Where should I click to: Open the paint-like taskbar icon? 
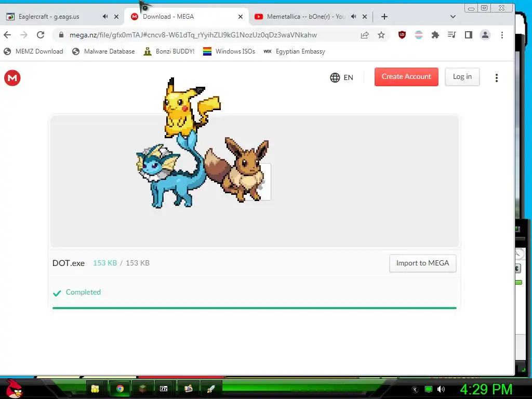click(x=188, y=389)
